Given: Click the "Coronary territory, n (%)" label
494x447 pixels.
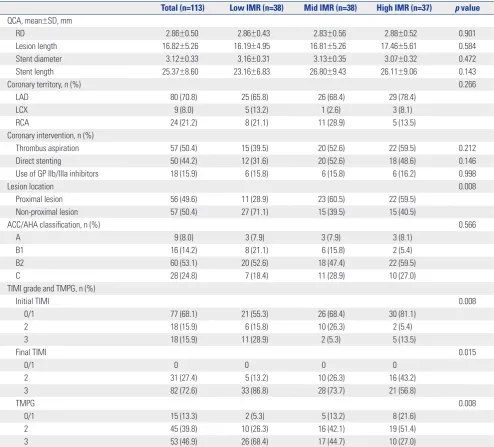Looking at the screenshot, I should tap(44, 84).
